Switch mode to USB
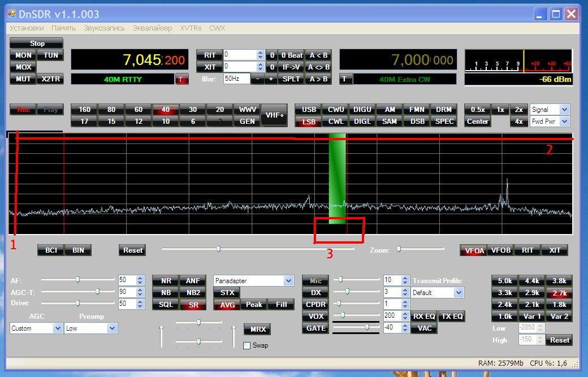The image size is (588, 377). tap(309, 110)
